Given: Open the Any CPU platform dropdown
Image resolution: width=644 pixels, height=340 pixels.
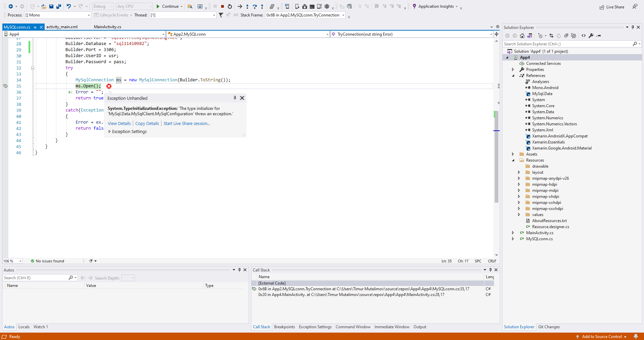Looking at the screenshot, I should (x=134, y=6).
